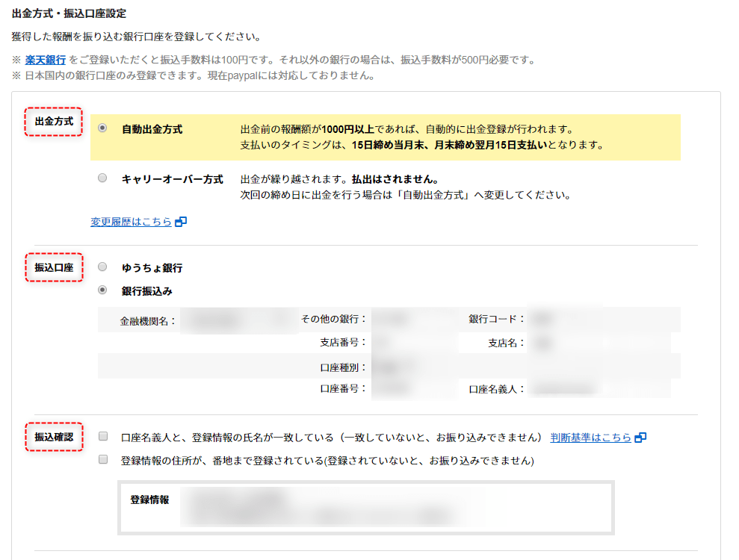Choose the 銀行振込み radio option

[103, 290]
